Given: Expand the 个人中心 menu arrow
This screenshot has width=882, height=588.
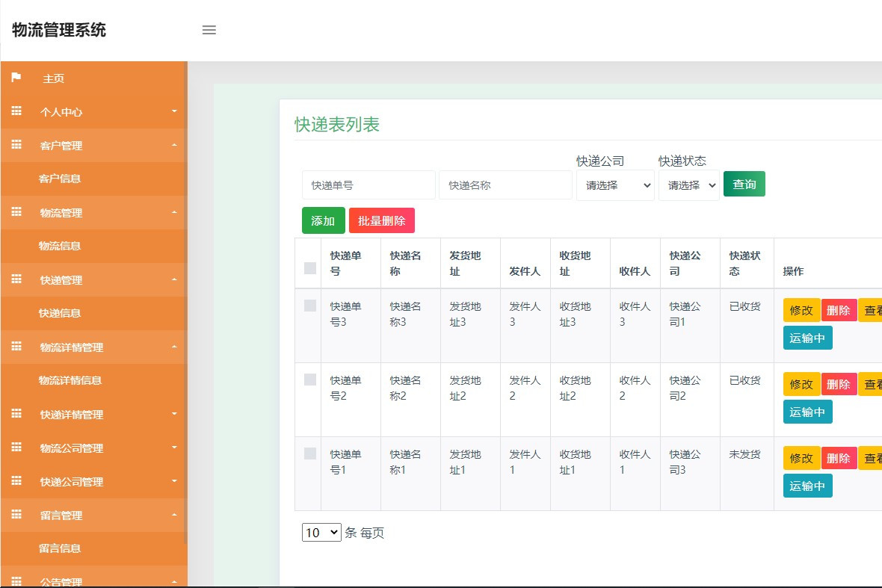Looking at the screenshot, I should [174, 111].
